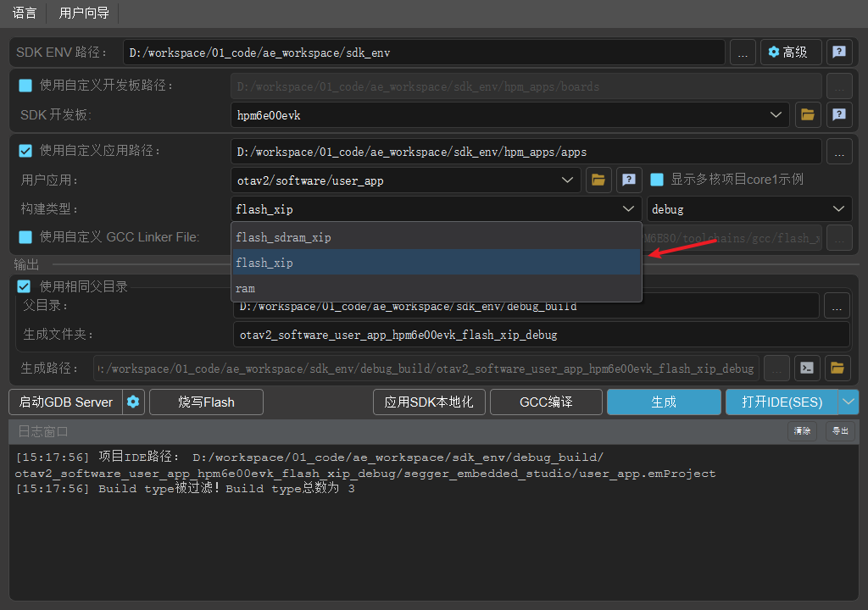The width and height of the screenshot is (868, 610).
Task: Export the log with 导出
Action: click(x=840, y=430)
